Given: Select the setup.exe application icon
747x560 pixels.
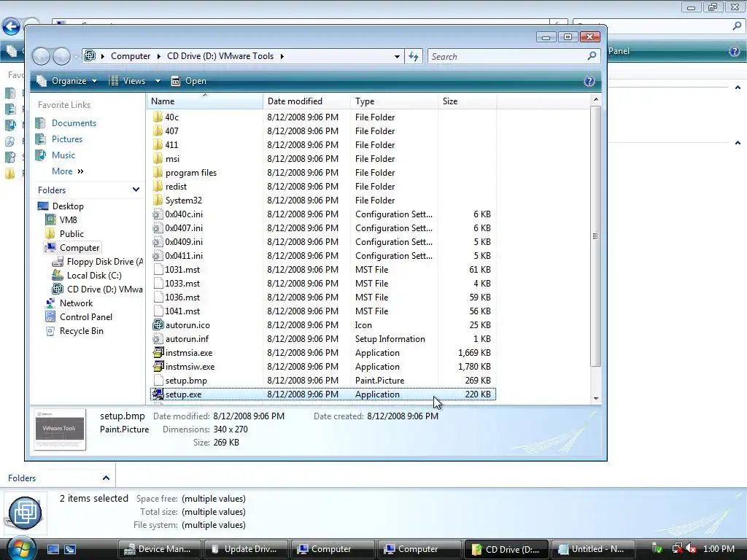Looking at the screenshot, I should point(158,394).
